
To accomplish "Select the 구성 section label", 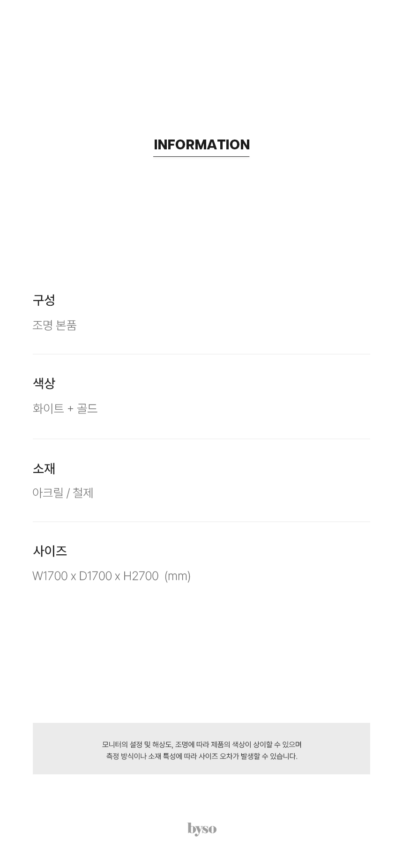I will click(x=44, y=300).
